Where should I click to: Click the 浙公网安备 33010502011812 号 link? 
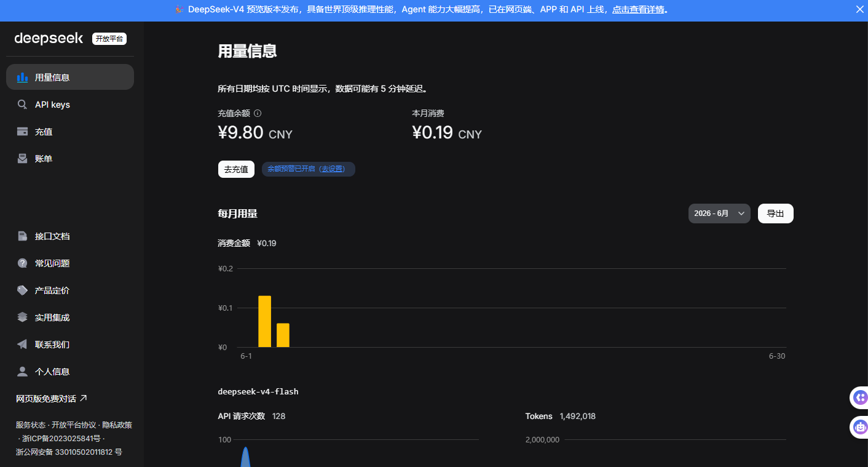tap(69, 452)
